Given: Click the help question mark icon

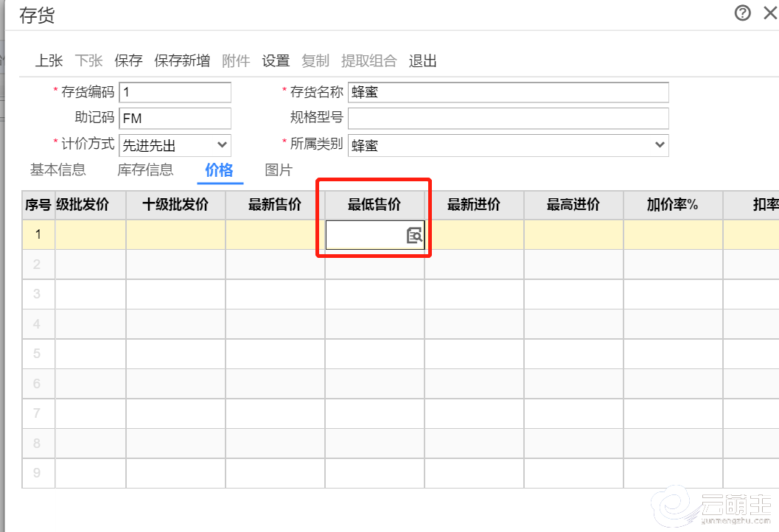Looking at the screenshot, I should coord(742,13).
